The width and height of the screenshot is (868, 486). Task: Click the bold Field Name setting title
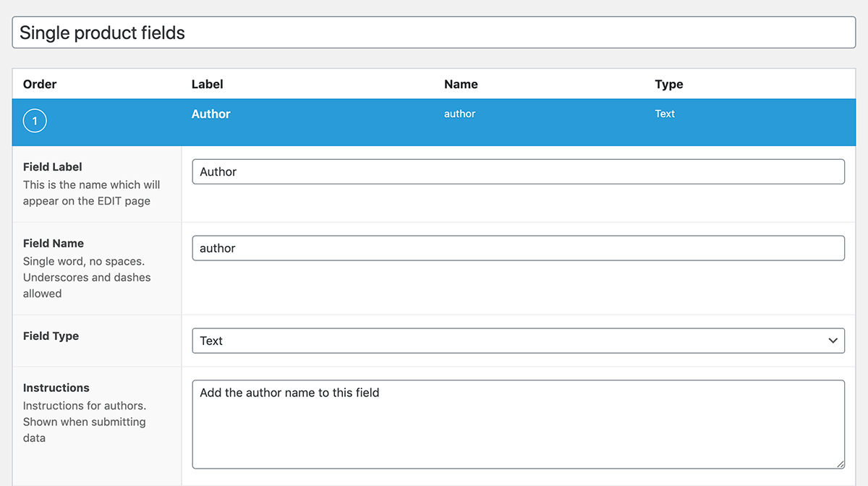pyautogui.click(x=54, y=244)
